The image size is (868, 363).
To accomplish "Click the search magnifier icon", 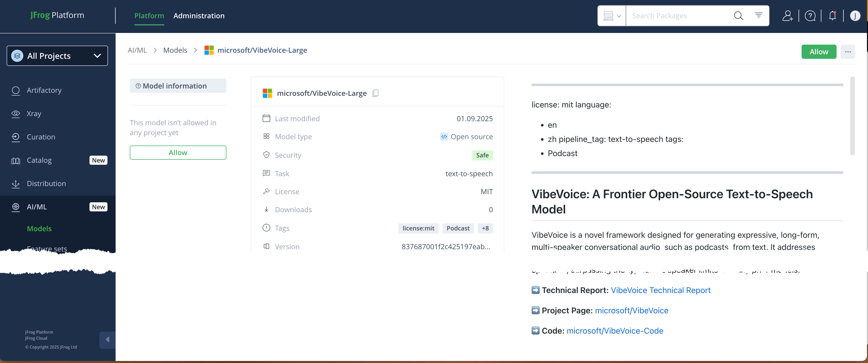I will pyautogui.click(x=738, y=16).
